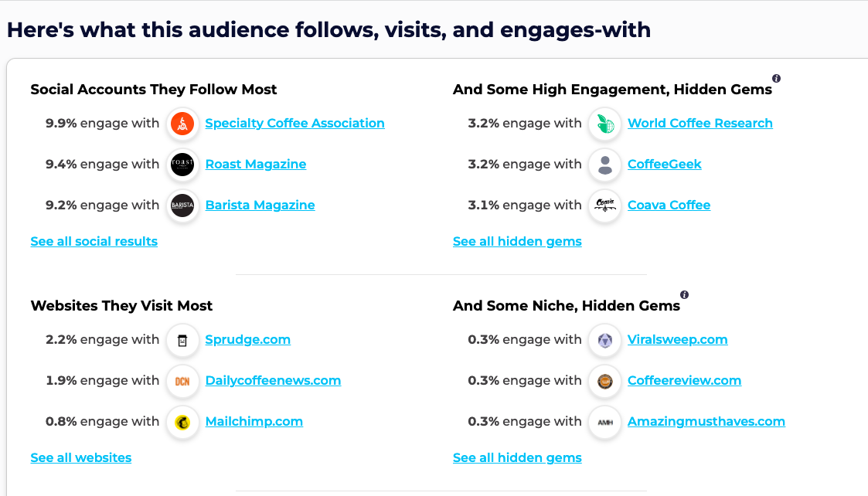
Task: Open the See all social results link
Action: [94, 241]
